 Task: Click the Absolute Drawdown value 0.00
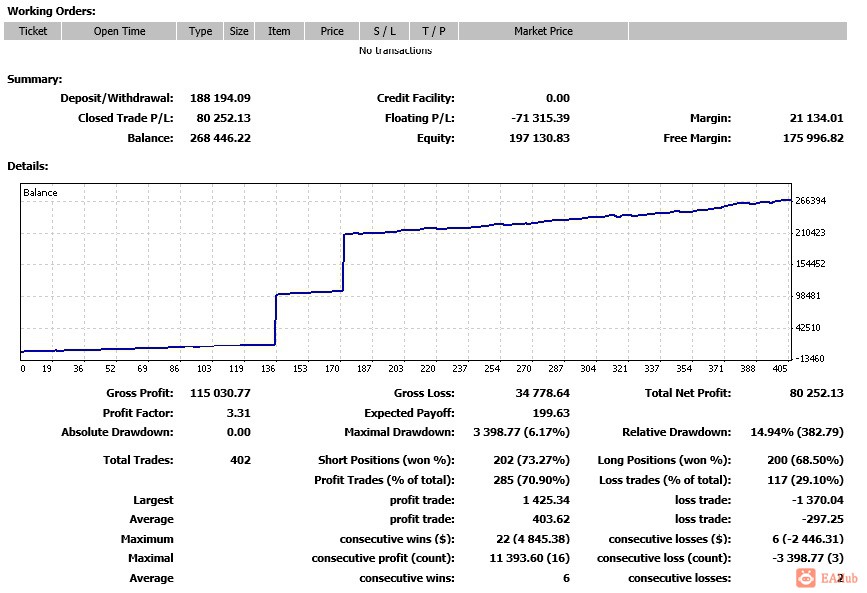coord(239,432)
